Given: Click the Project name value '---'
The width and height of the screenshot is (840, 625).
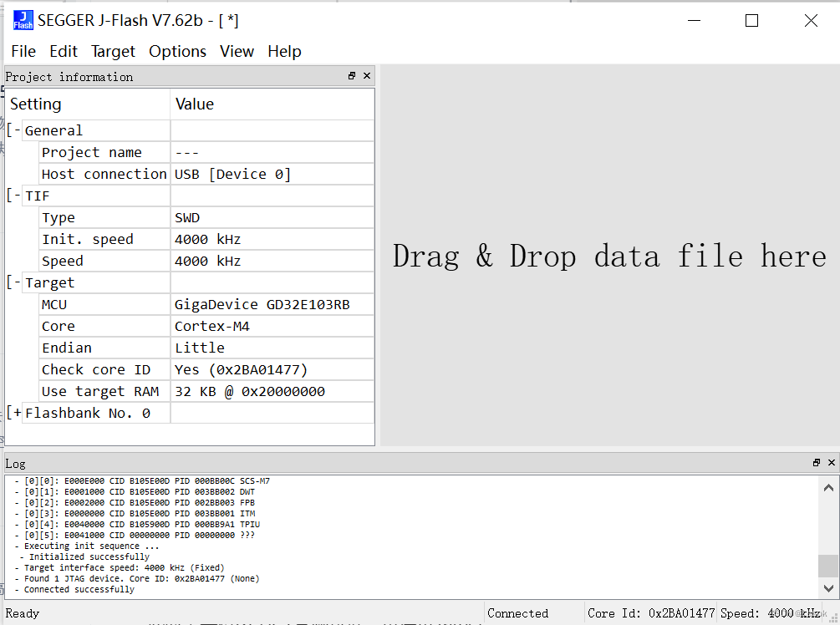Looking at the screenshot, I should [x=272, y=152].
